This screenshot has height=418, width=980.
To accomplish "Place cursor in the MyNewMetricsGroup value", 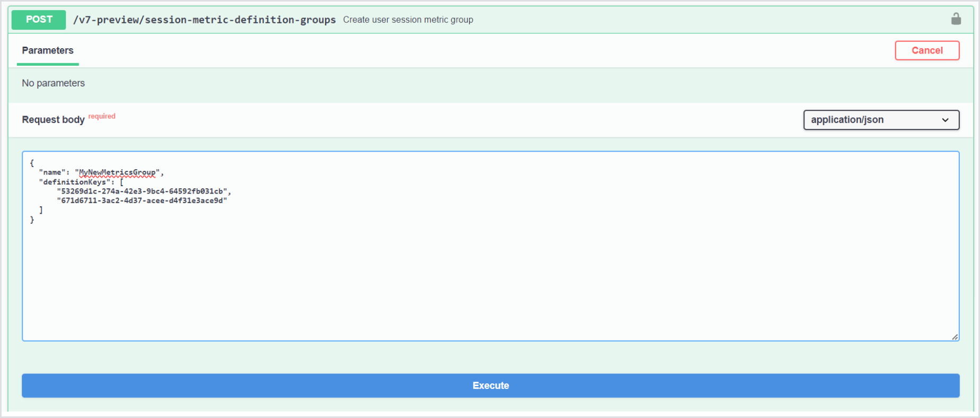I will (x=117, y=172).
